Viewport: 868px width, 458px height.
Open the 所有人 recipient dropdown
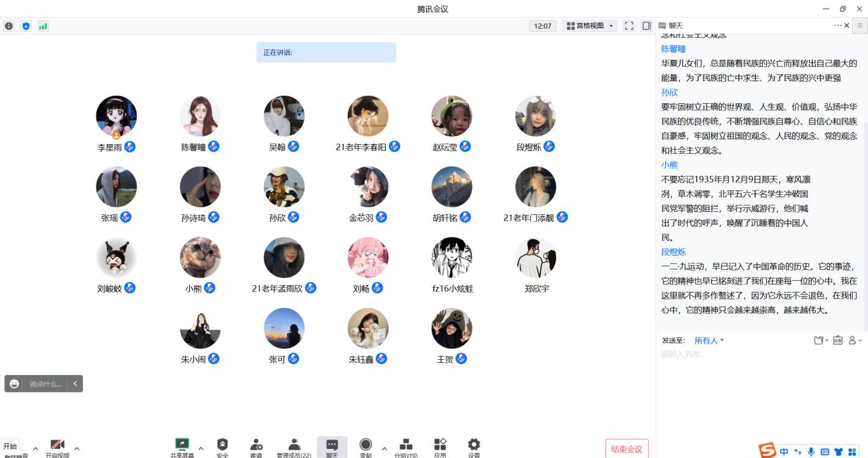click(x=709, y=341)
